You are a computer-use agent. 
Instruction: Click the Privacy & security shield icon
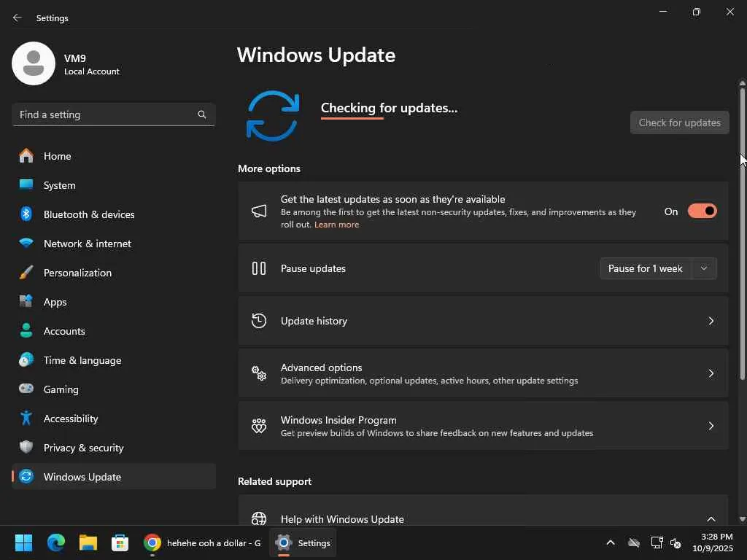[26, 447]
